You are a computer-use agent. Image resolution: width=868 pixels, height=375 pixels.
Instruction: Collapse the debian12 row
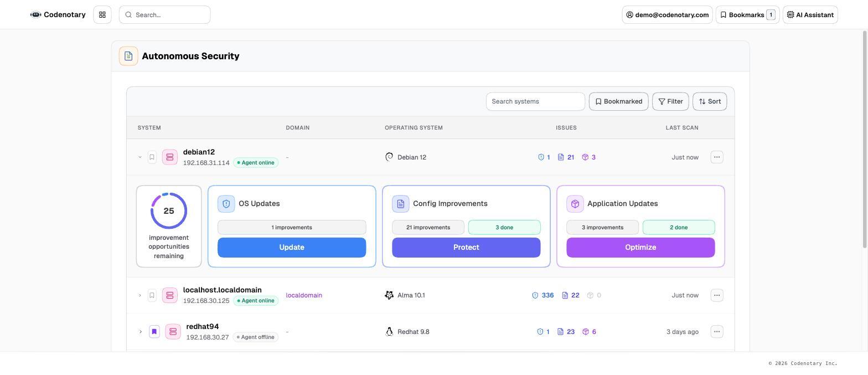(140, 157)
